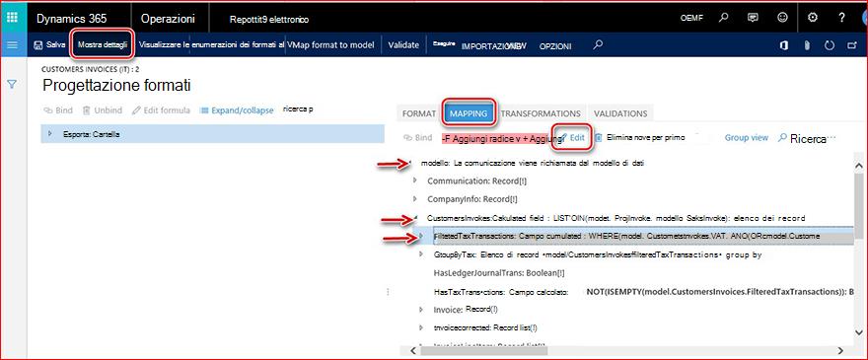
Task: Click Edit in the mapping toolbar
Action: [x=573, y=137]
